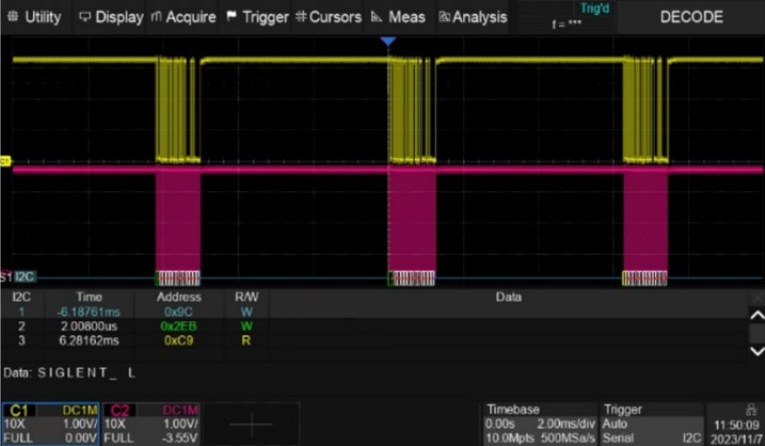765x446 pixels.
Task: Select decode row 2 address 0x2EB
Action: click(x=178, y=326)
